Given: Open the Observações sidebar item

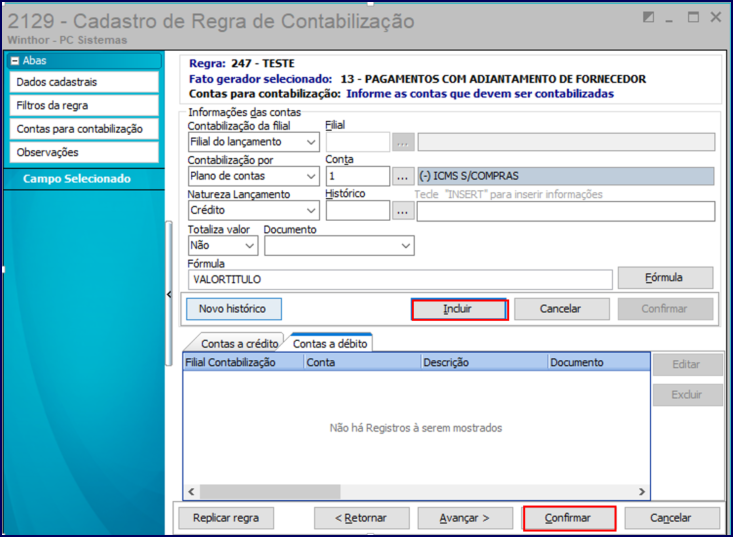Looking at the screenshot, I should pyautogui.click(x=84, y=152).
